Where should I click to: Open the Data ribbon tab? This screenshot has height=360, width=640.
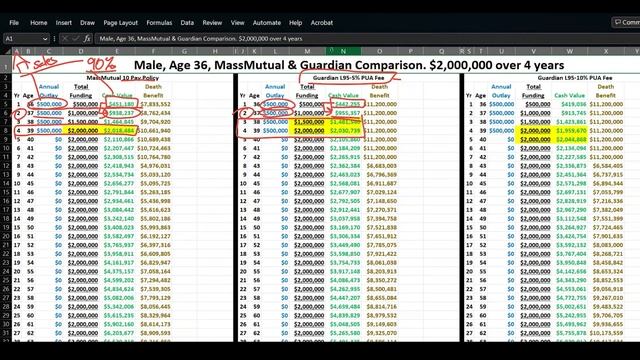click(x=187, y=23)
